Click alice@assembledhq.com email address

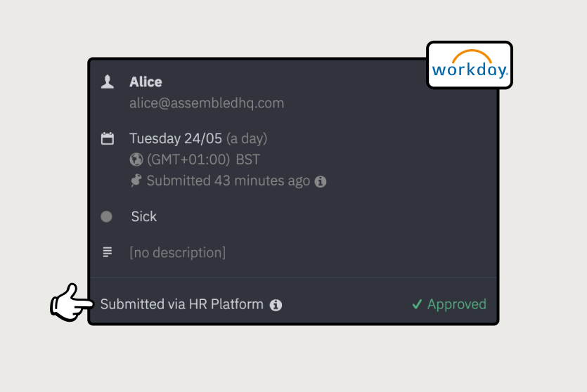tap(207, 103)
